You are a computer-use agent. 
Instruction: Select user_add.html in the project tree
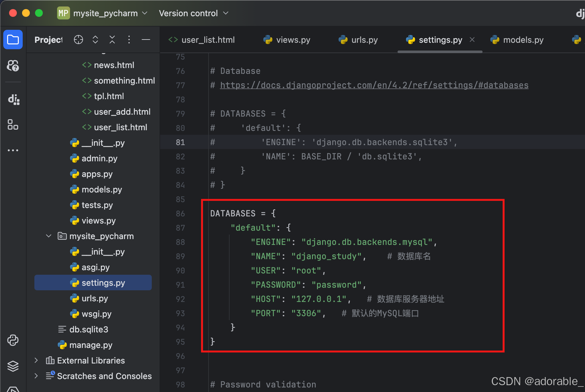pos(122,112)
